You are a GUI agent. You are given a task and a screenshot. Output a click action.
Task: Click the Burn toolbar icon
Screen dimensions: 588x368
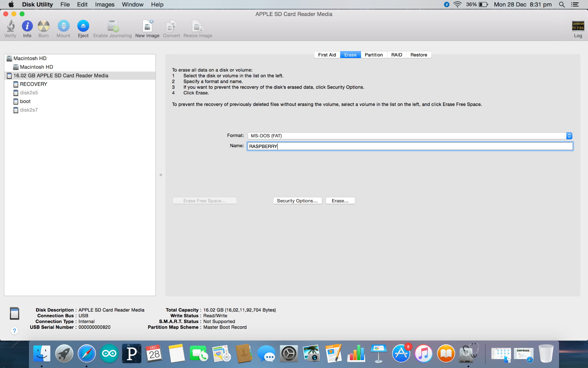click(x=44, y=29)
